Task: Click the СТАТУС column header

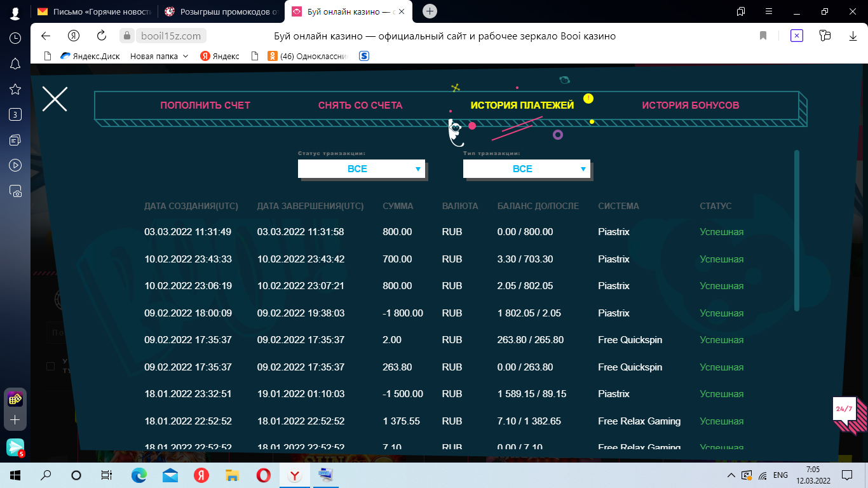Action: [715, 206]
